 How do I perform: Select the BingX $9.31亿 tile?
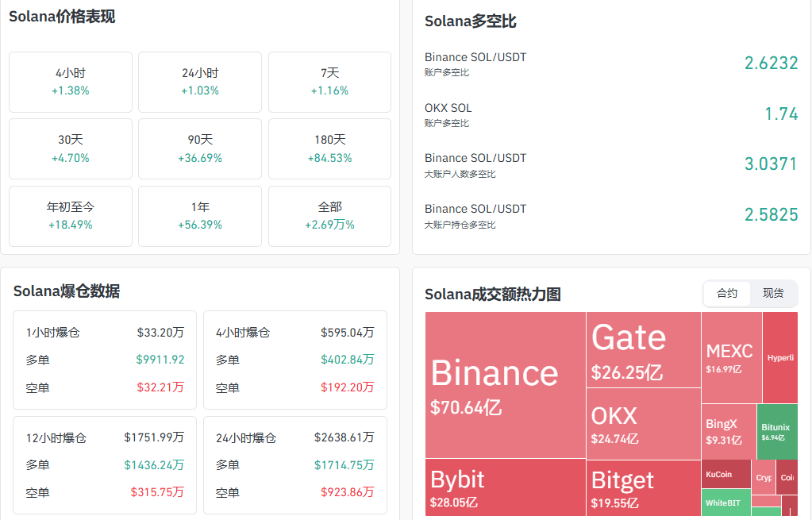pyautogui.click(x=729, y=431)
